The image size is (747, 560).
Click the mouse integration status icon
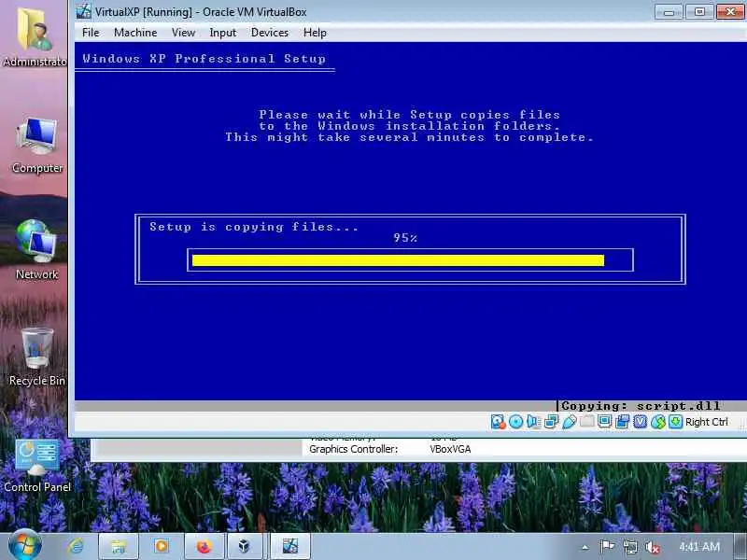[658, 422]
